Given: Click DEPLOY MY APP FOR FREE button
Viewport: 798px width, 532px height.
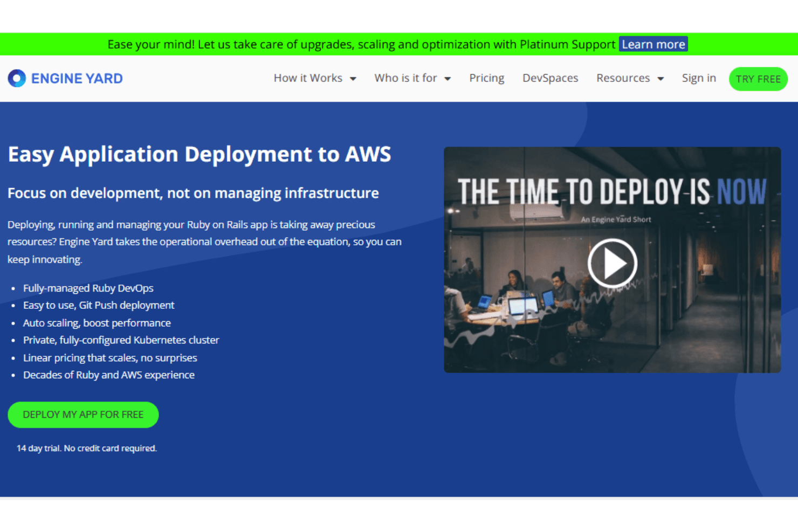Looking at the screenshot, I should point(83,414).
